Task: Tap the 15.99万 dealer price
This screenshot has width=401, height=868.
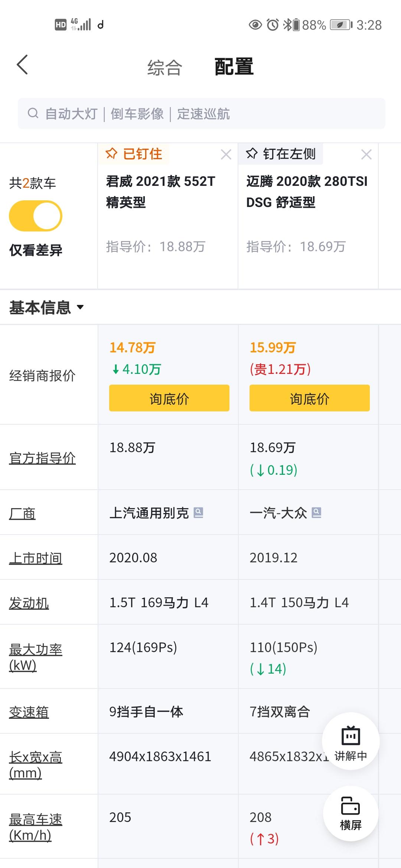Action: [x=273, y=348]
